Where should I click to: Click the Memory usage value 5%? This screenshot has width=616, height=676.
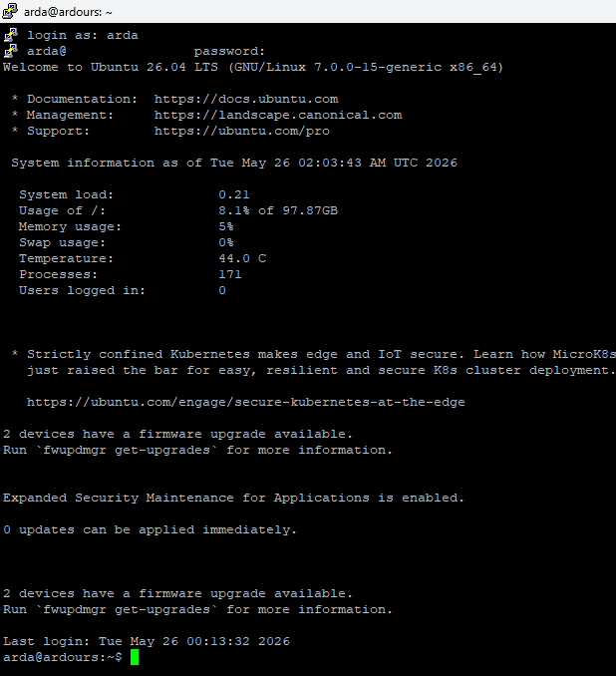tap(226, 226)
